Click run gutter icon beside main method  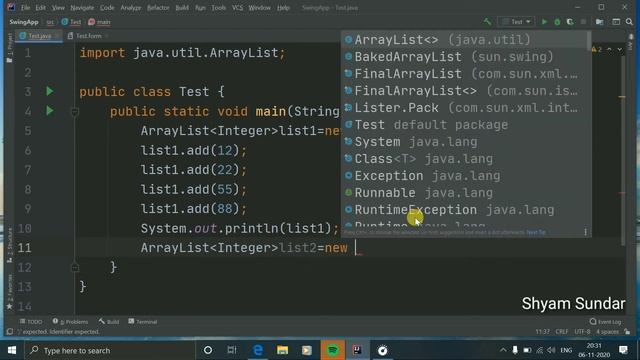(x=50, y=111)
